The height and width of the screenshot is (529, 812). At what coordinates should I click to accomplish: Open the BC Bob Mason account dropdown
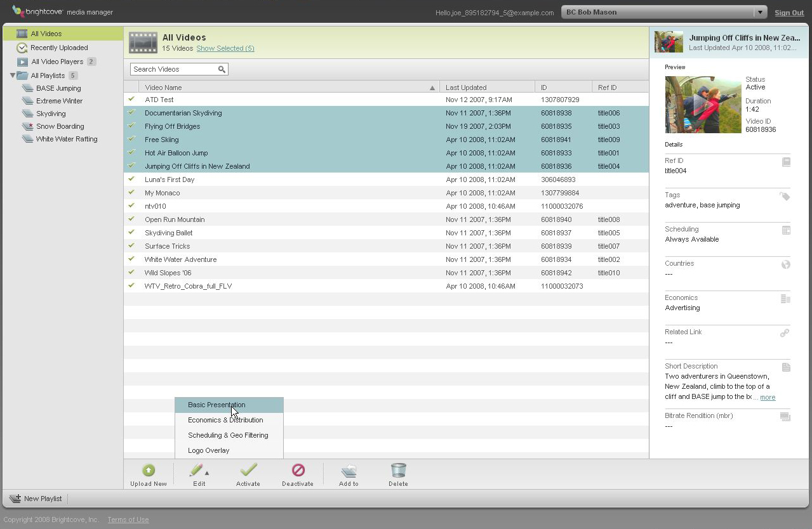759,13
